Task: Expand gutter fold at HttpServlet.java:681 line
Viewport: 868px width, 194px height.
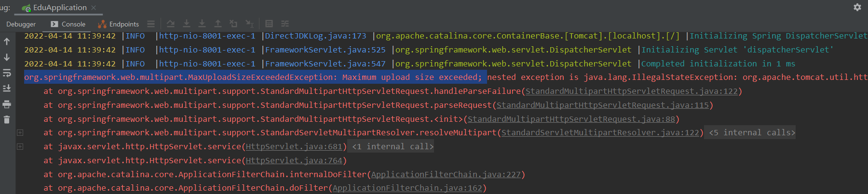Action: click(x=20, y=146)
